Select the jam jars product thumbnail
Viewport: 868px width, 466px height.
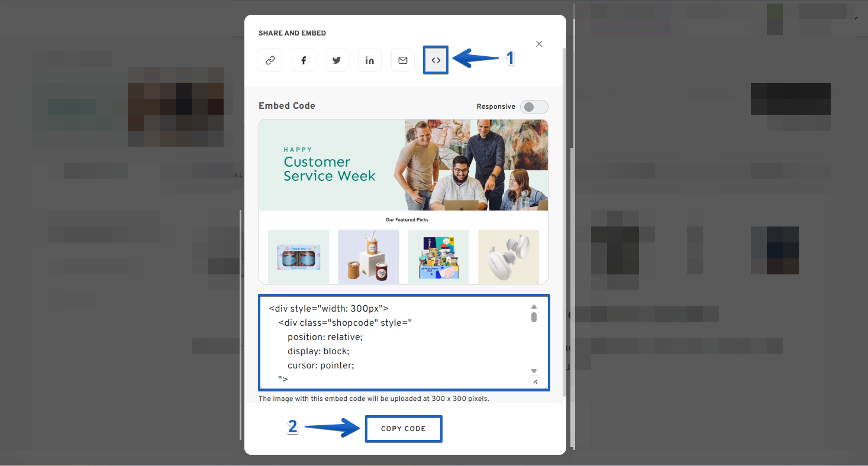298,257
